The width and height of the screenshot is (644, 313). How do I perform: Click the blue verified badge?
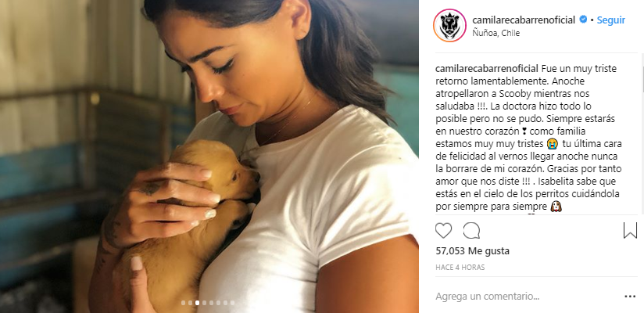(583, 20)
